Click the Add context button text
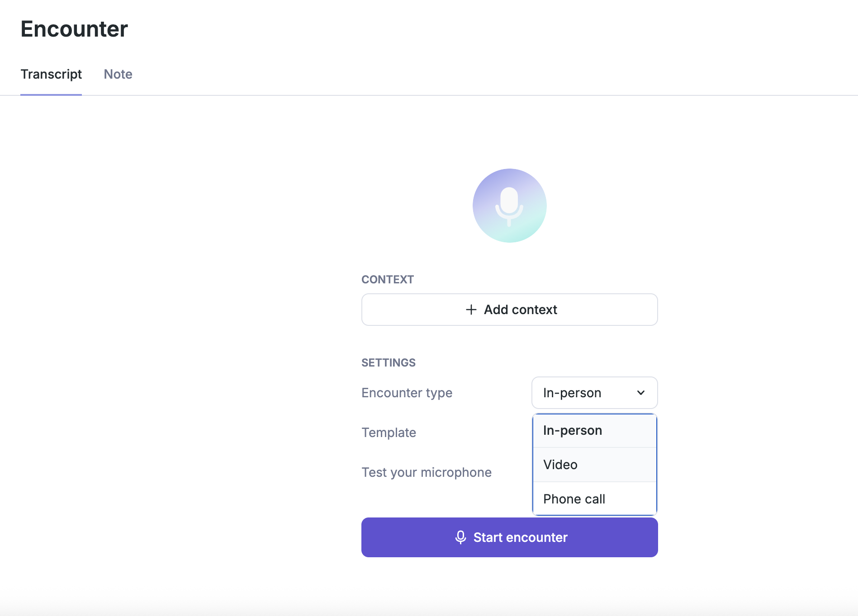Image resolution: width=858 pixels, height=616 pixels. 520,310
